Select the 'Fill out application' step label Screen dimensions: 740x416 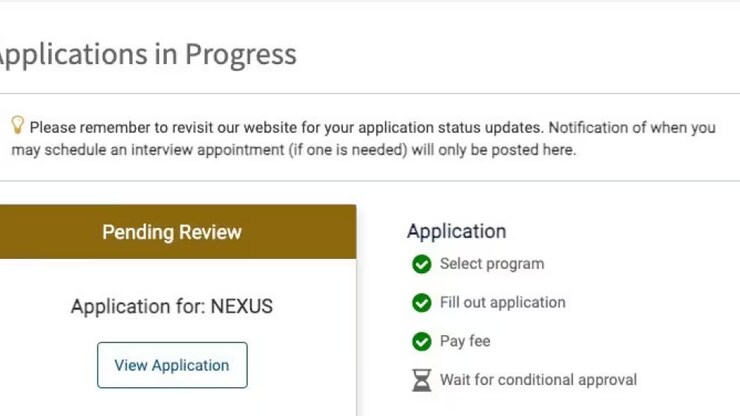[502, 302]
